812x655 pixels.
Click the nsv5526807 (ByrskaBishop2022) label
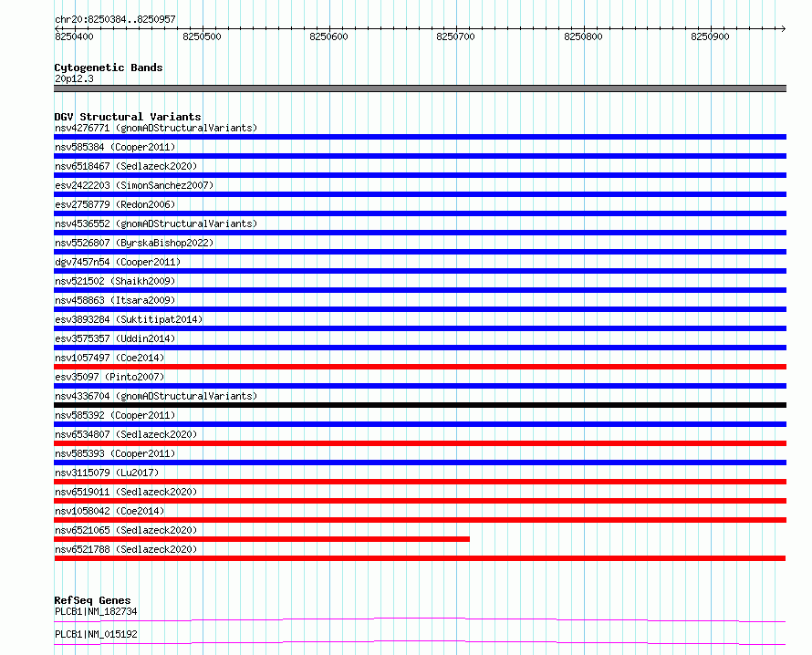(x=134, y=243)
